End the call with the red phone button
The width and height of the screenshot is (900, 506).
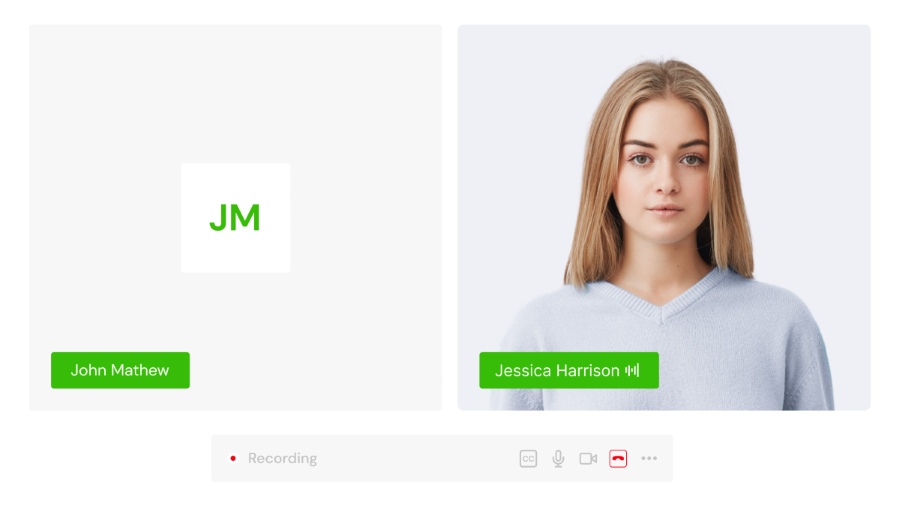pos(618,458)
